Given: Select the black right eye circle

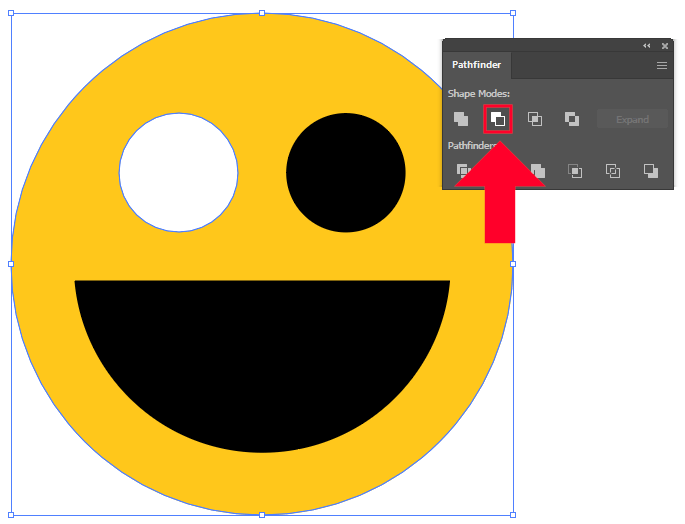Looking at the screenshot, I should click(346, 173).
